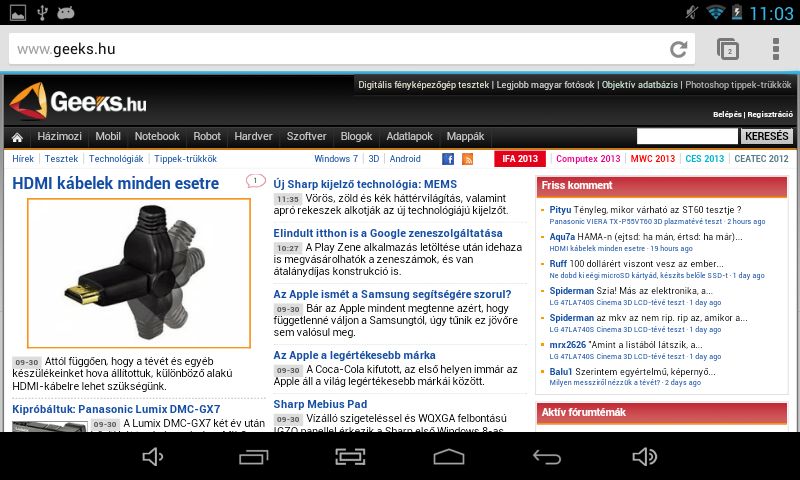Select the Technológiák tab
The image size is (800, 480).
[x=116, y=159]
